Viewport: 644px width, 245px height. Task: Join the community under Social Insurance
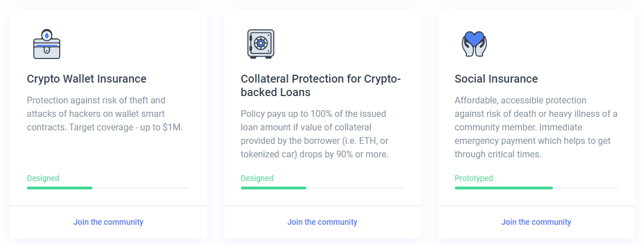536,222
